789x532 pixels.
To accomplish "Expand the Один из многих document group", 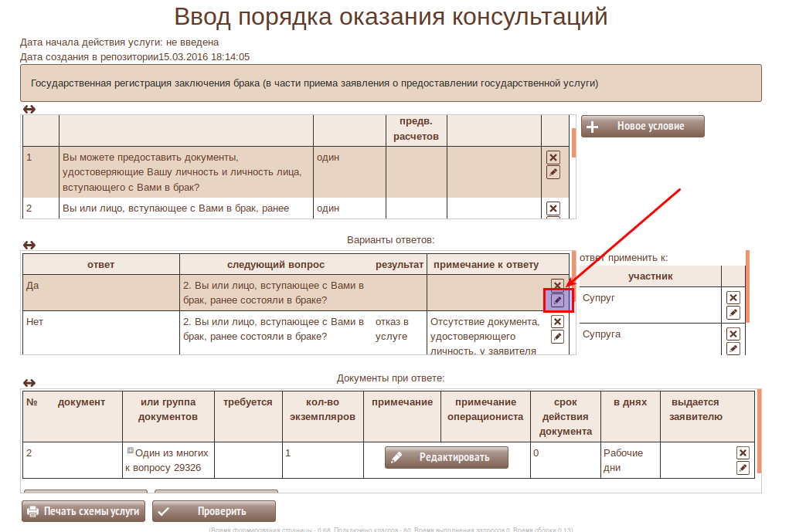I will pos(130,451).
